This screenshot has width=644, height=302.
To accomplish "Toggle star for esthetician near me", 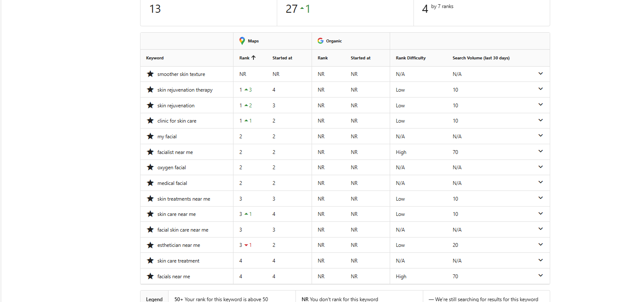I will [150, 245].
